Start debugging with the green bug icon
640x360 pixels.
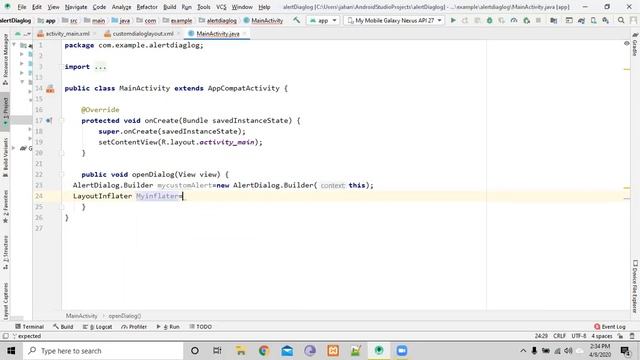coord(489,20)
